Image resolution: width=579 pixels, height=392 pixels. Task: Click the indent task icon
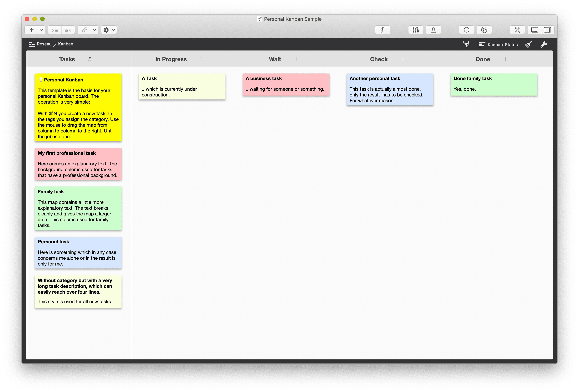click(55, 30)
